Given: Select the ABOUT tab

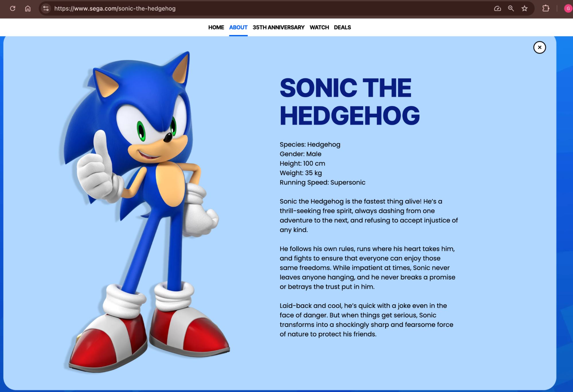Looking at the screenshot, I should 238,28.
